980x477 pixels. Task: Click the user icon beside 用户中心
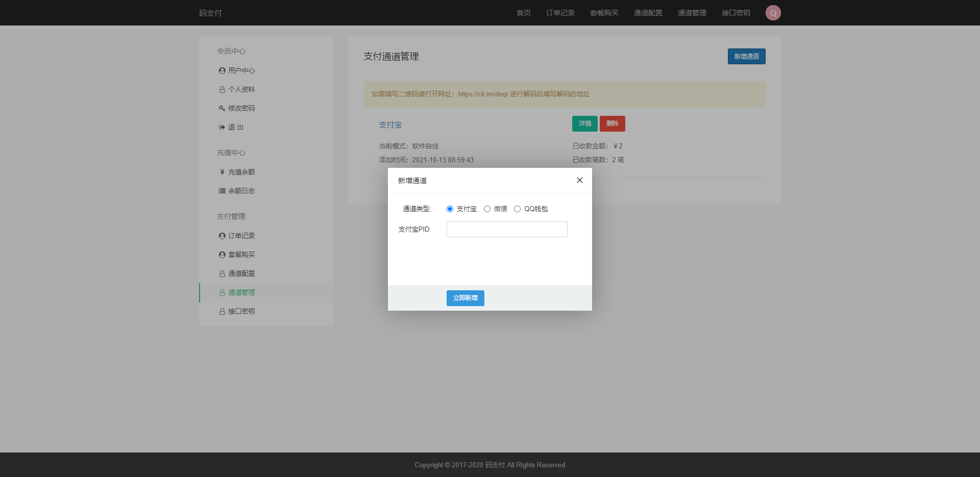coord(222,71)
